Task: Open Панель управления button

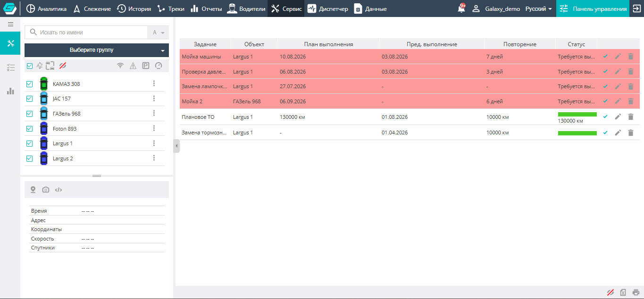Action: [x=593, y=8]
